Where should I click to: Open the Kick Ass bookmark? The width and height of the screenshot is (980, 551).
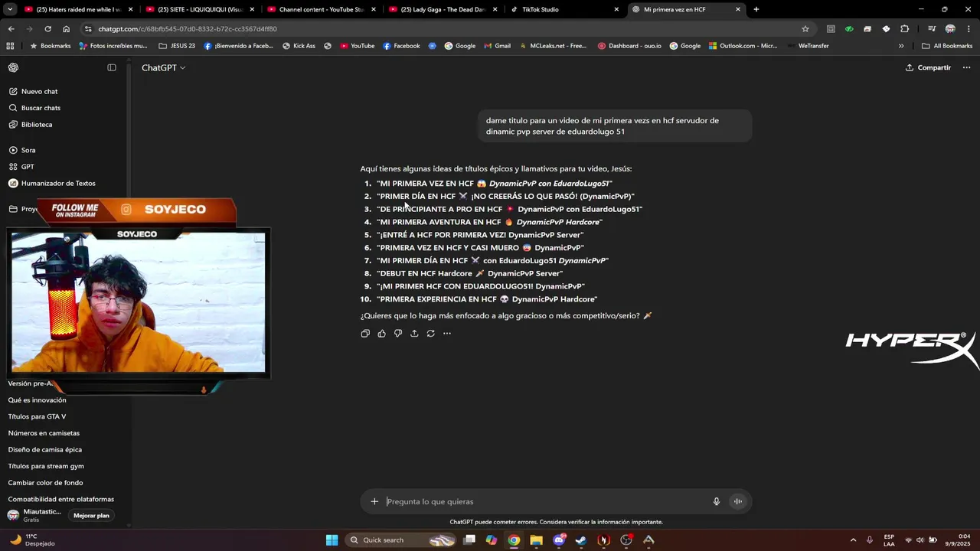[x=299, y=46]
